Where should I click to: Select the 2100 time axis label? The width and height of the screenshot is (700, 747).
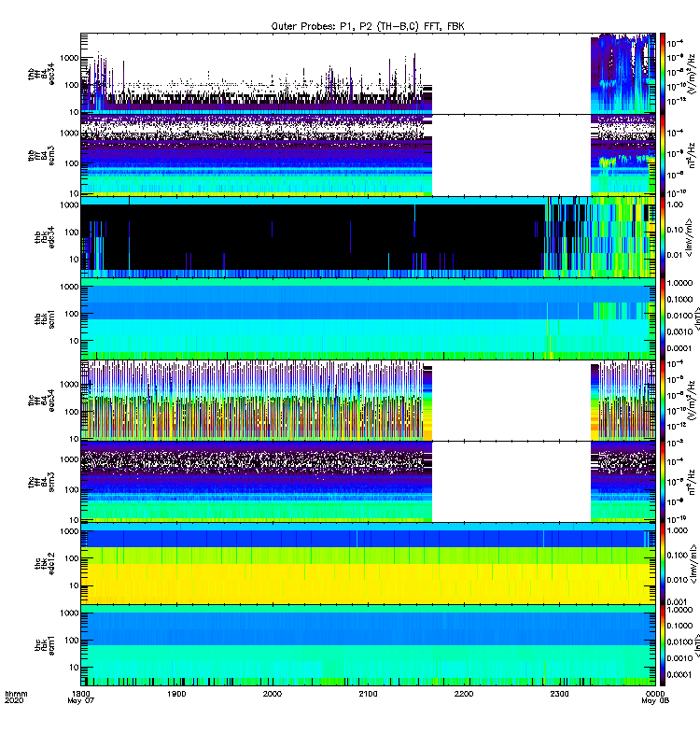coord(368,694)
